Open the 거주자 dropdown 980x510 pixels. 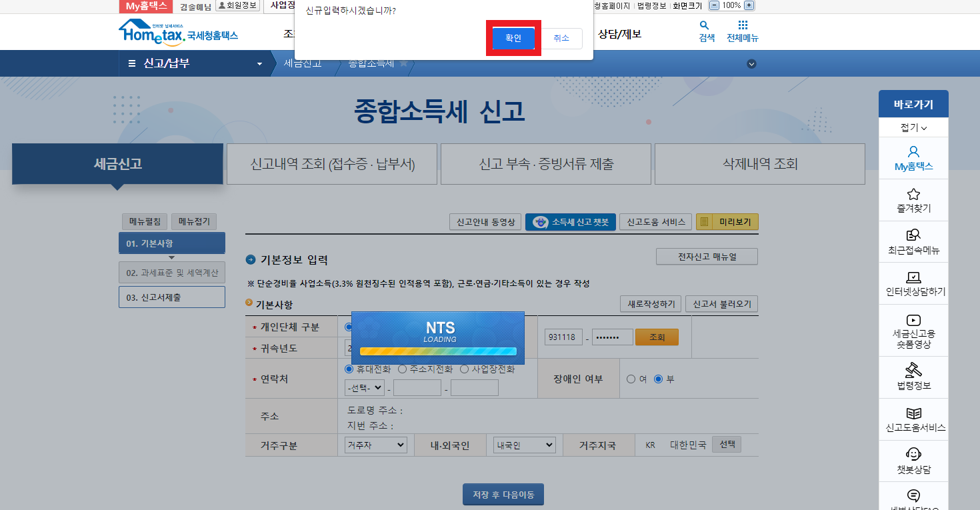pyautogui.click(x=375, y=445)
